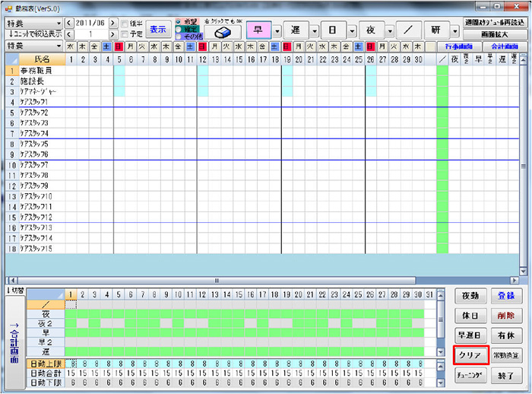Click the blue 土 weekday button for day 18
This screenshot has width=532, height=394.
pos(275,46)
